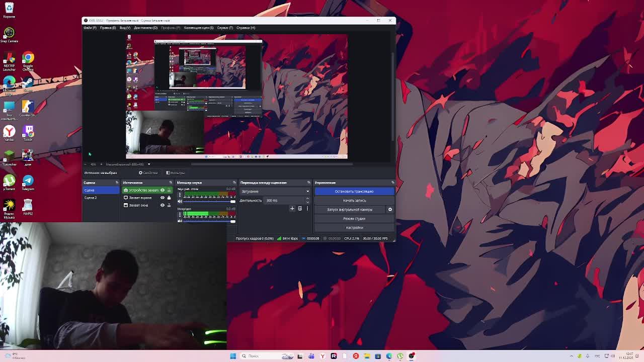The image size is (644, 362).
Task: Increase transition duration with up arrow
Action: click(307, 199)
